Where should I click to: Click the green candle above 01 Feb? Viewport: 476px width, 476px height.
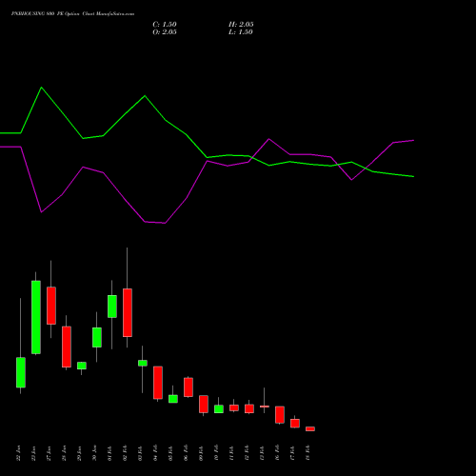[112, 307]
